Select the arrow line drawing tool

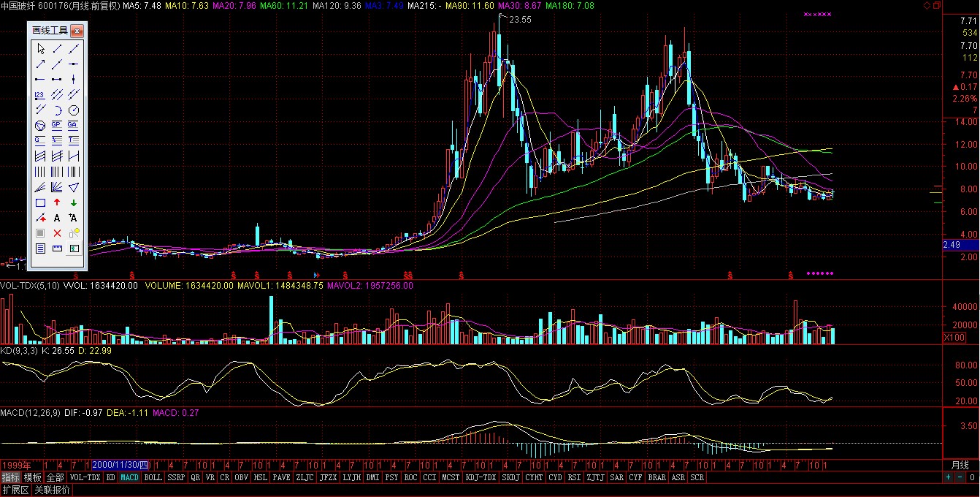(40, 64)
